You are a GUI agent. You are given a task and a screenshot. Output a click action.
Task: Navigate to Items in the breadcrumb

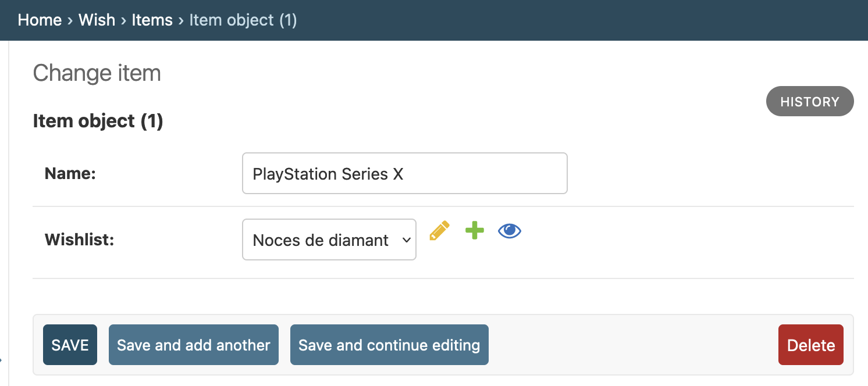(152, 20)
